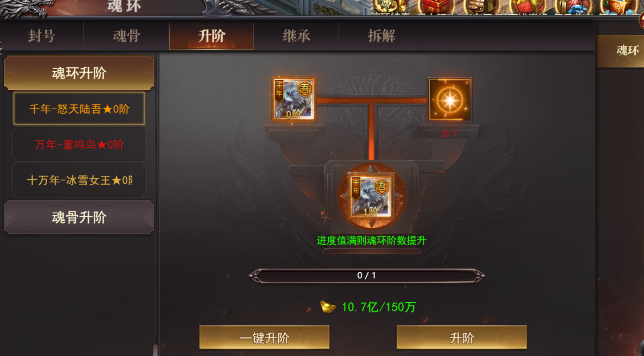This screenshot has height=356, width=644.
Task: Expand the 魂骨升阶 section
Action: coord(79,217)
